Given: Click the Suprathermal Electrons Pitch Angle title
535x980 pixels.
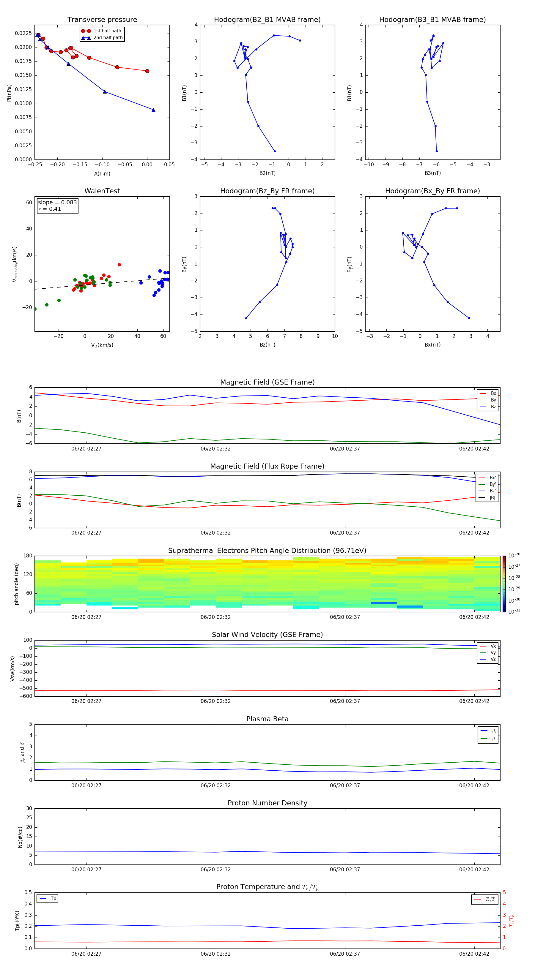Looking at the screenshot, I should [x=267, y=551].
